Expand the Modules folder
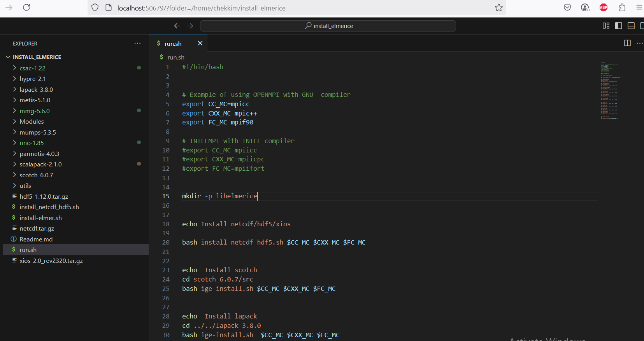This screenshot has width=644, height=341. pyautogui.click(x=32, y=122)
